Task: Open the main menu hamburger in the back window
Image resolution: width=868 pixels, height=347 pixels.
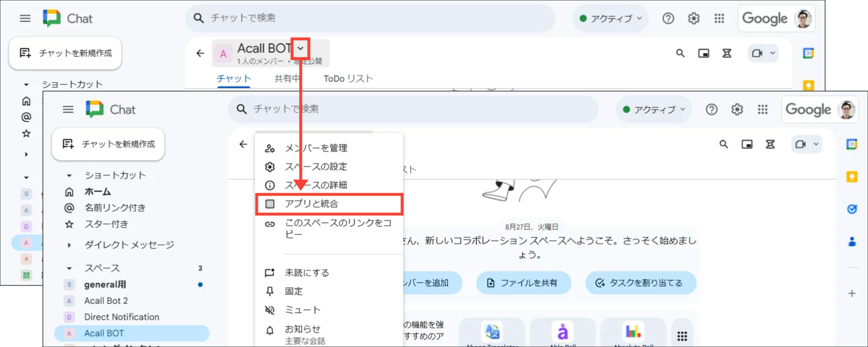Action: 25,19
